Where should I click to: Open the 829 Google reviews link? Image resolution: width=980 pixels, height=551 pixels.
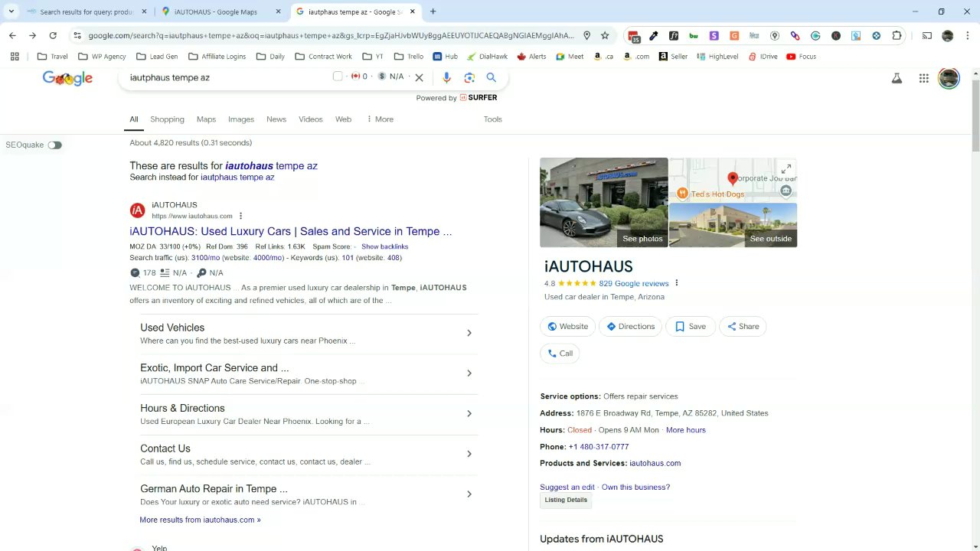click(634, 283)
